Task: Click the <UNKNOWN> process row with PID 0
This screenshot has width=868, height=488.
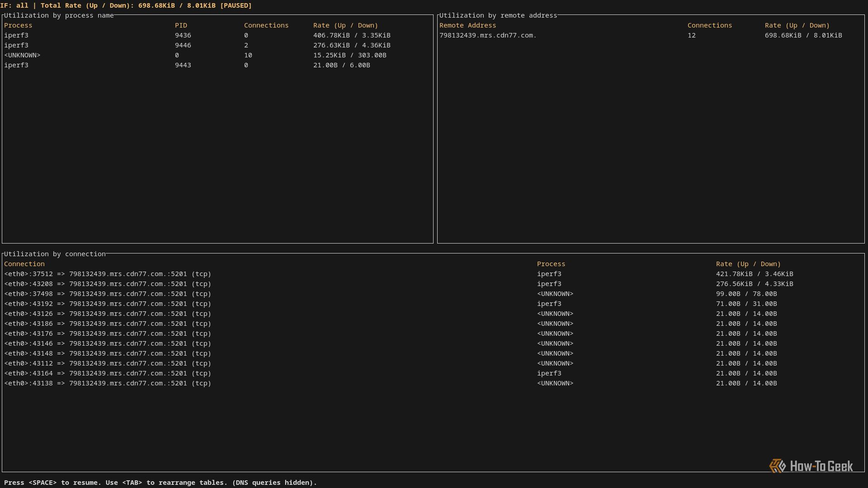Action: tap(22, 55)
